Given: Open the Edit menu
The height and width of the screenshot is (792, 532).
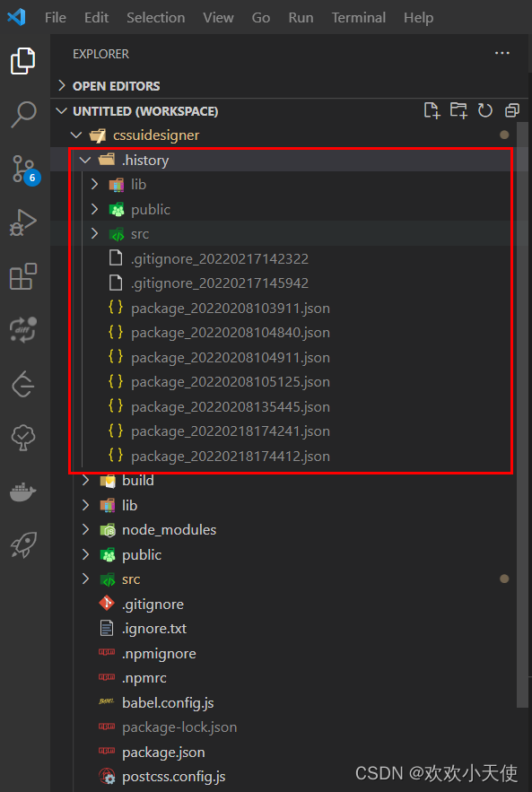Looking at the screenshot, I should [96, 18].
